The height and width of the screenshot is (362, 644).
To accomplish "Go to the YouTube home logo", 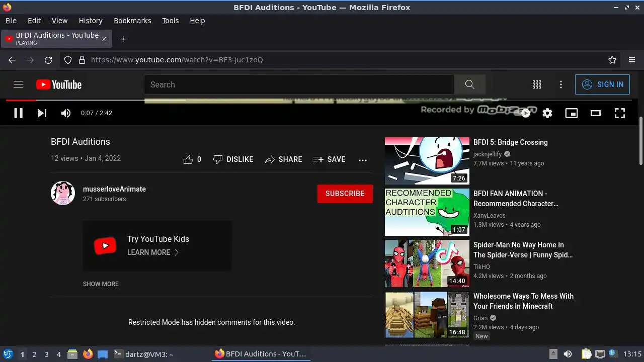I will click(x=59, y=84).
